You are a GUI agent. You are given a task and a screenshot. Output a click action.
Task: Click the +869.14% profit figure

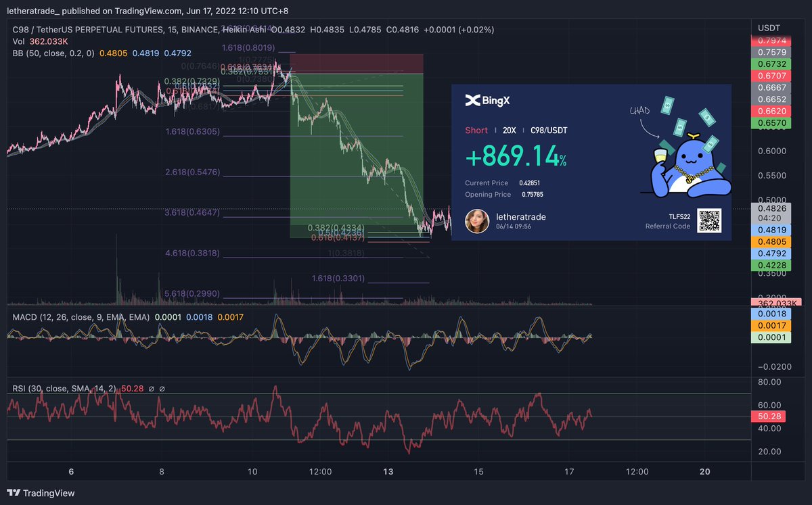click(x=516, y=157)
